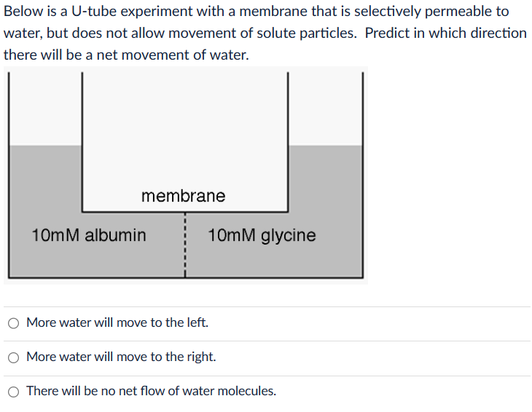This screenshot has height=412, width=532.
Task: Click the empty air space above the right liquid
Action: pyautogui.click(x=325, y=109)
